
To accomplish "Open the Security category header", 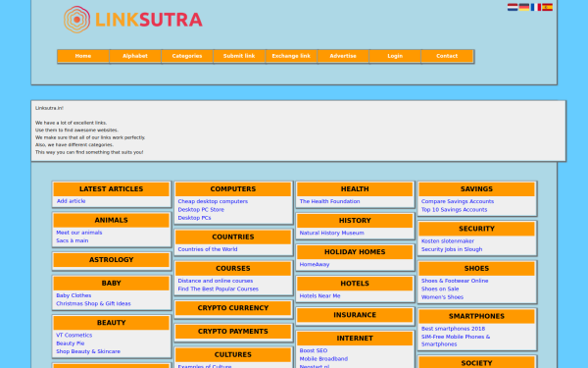I will 476,229.
